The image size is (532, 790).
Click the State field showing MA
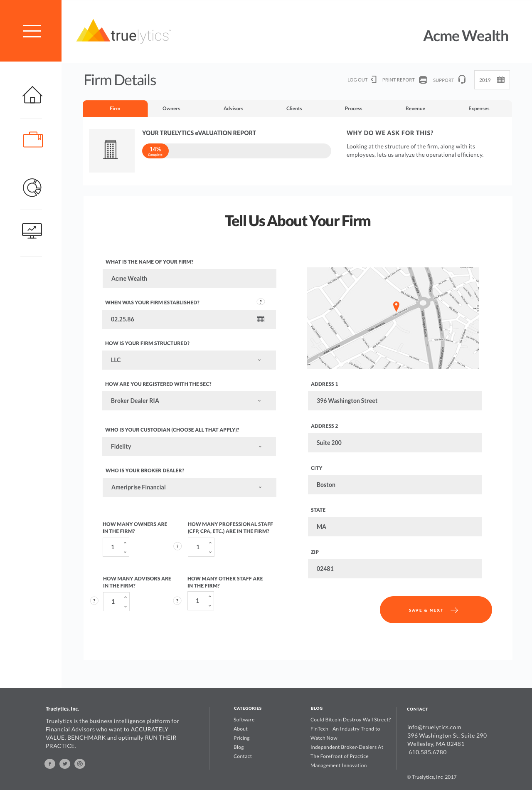[x=395, y=527]
